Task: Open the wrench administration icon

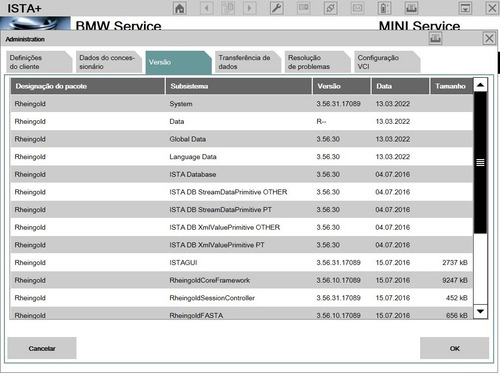Action: 277,8
